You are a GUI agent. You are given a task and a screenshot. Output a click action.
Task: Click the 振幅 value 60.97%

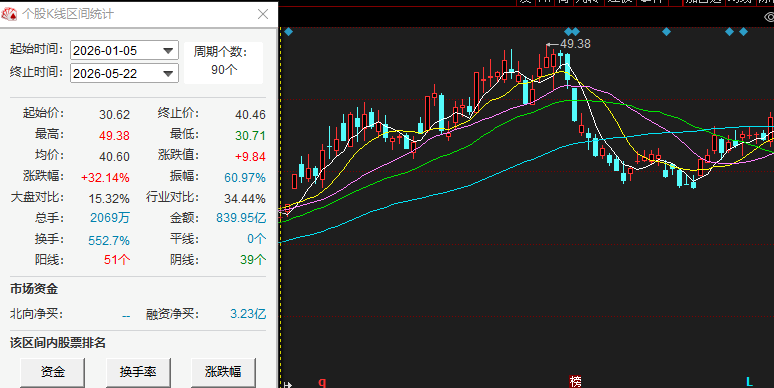click(245, 178)
